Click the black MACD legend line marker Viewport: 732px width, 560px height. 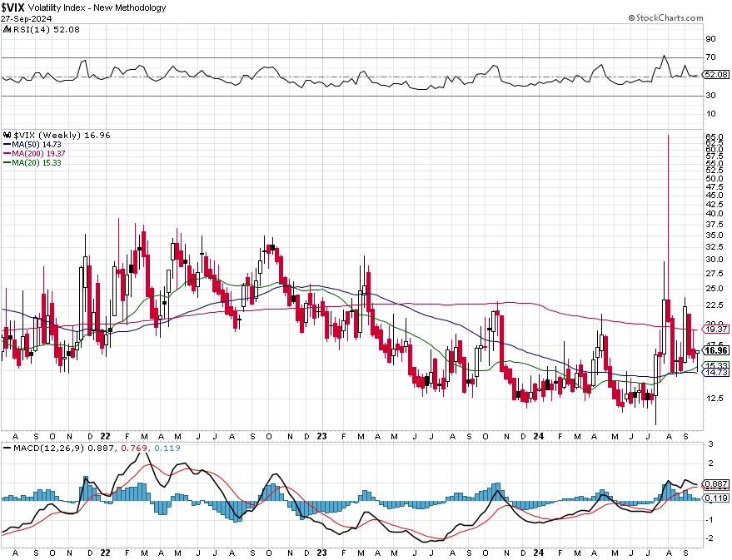pos(7,448)
